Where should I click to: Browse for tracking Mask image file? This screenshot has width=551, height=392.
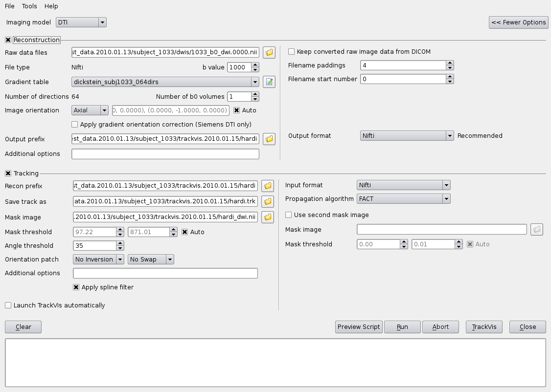pyautogui.click(x=267, y=217)
